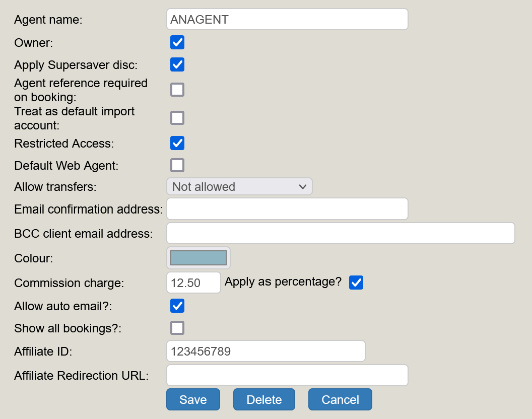
Task: Enable Agent reference required on booking
Action: point(177,90)
